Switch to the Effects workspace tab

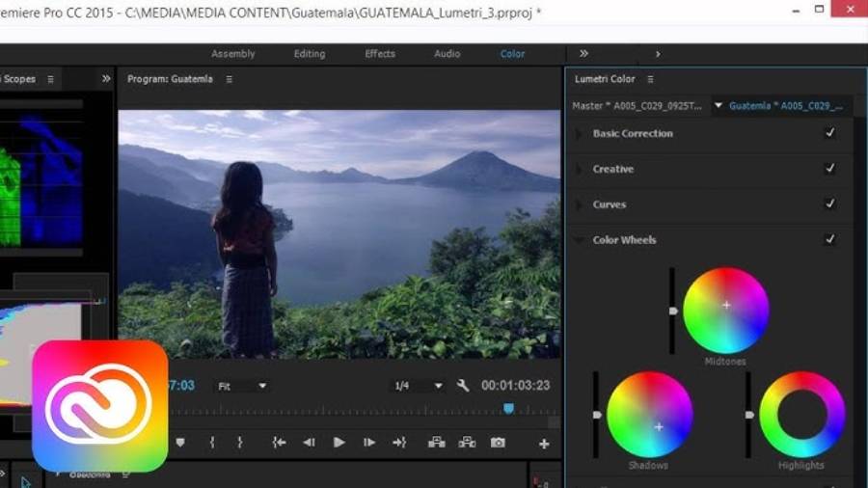point(380,54)
